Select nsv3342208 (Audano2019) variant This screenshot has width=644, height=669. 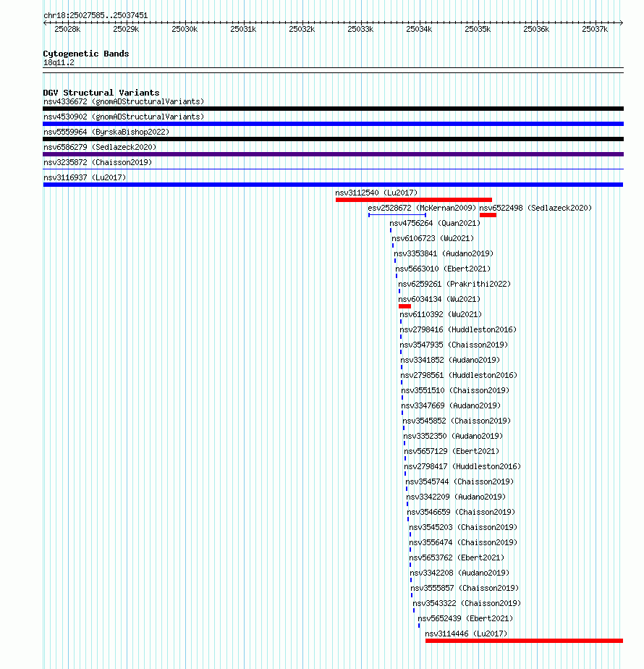[459, 573]
